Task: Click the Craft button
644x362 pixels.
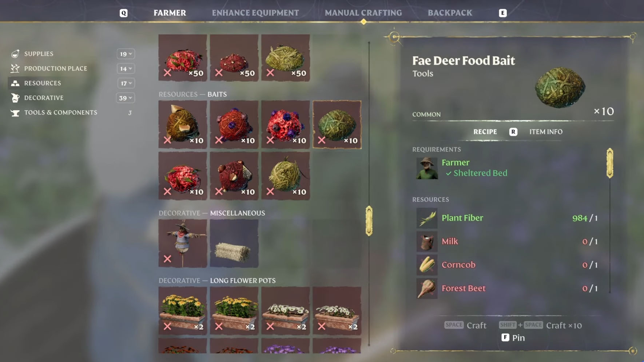Action: pyautogui.click(x=465, y=325)
